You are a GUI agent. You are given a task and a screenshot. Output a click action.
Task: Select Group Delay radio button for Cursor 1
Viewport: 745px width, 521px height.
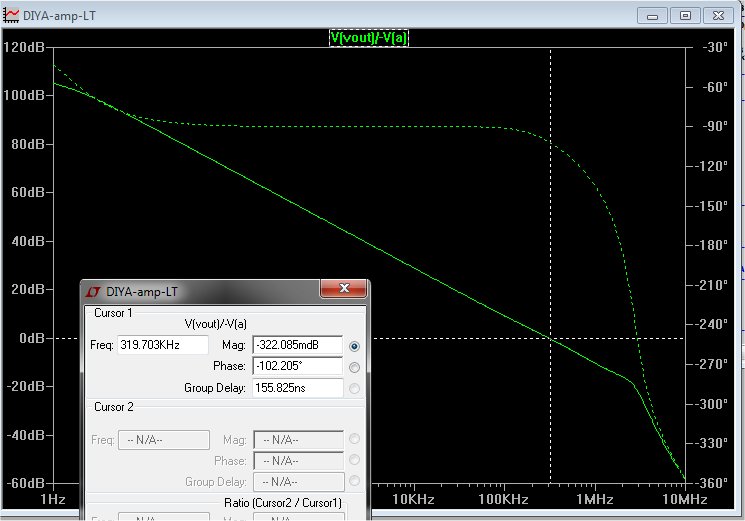pos(354,388)
